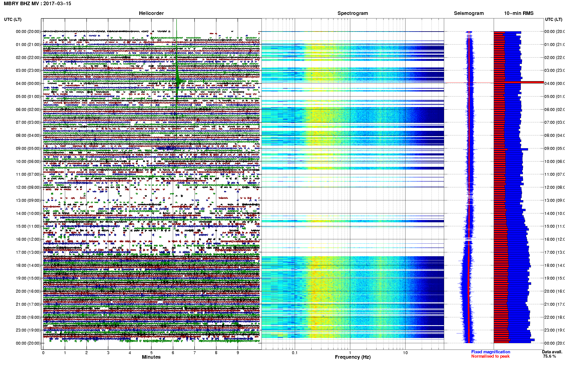Click the Seismogram panel heading
The height and width of the screenshot is (368, 588).
coord(469,13)
